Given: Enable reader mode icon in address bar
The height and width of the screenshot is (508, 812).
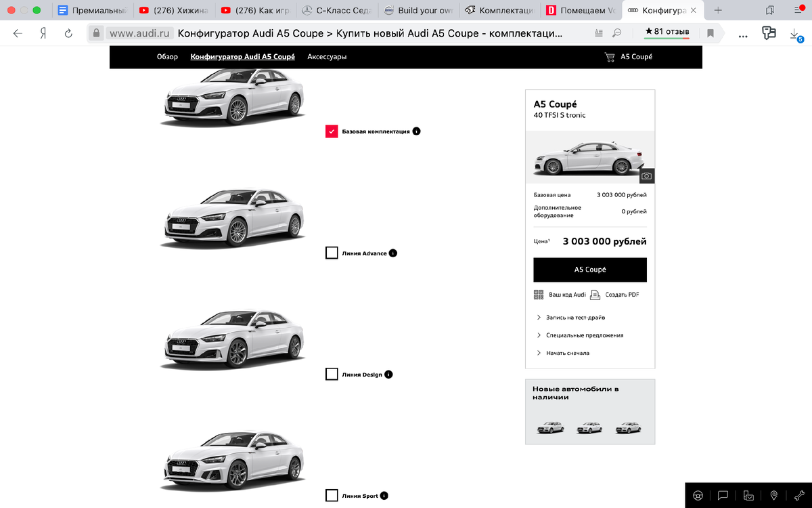Looking at the screenshot, I should [598, 33].
